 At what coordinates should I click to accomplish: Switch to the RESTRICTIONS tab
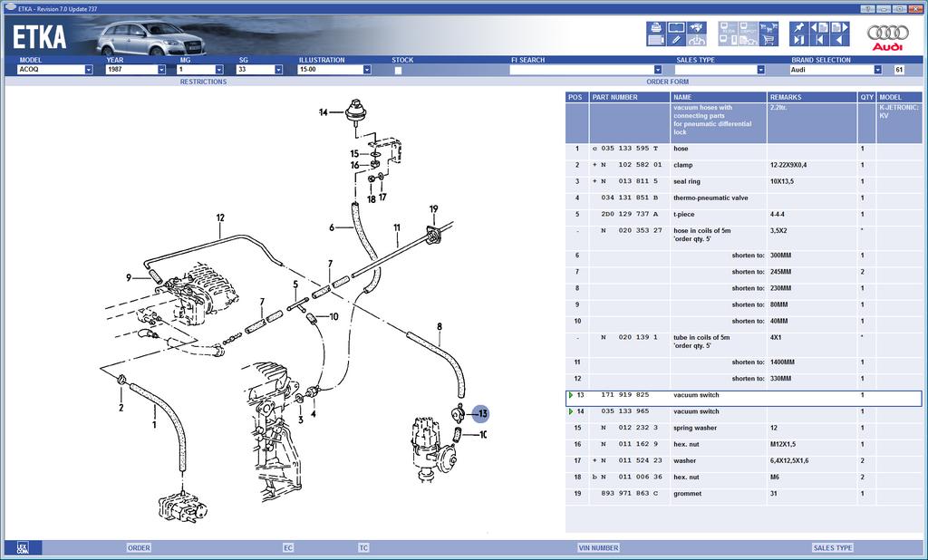pos(203,82)
